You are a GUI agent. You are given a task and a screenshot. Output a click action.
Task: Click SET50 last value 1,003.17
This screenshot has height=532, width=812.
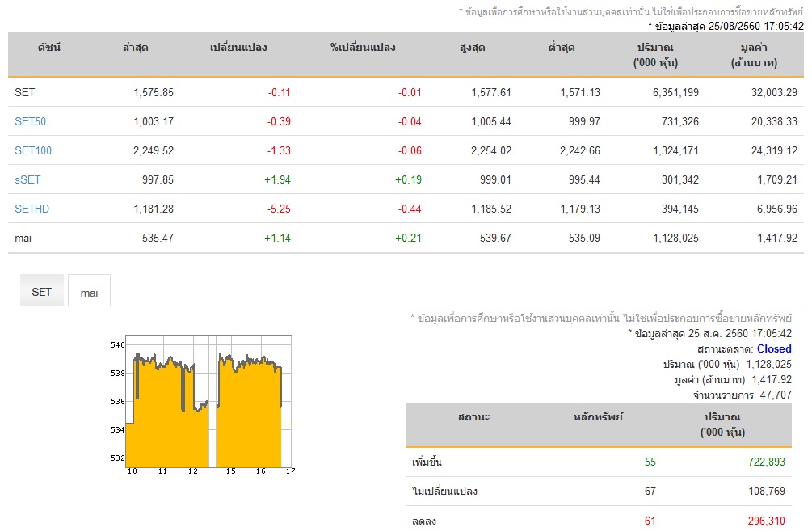(154, 121)
